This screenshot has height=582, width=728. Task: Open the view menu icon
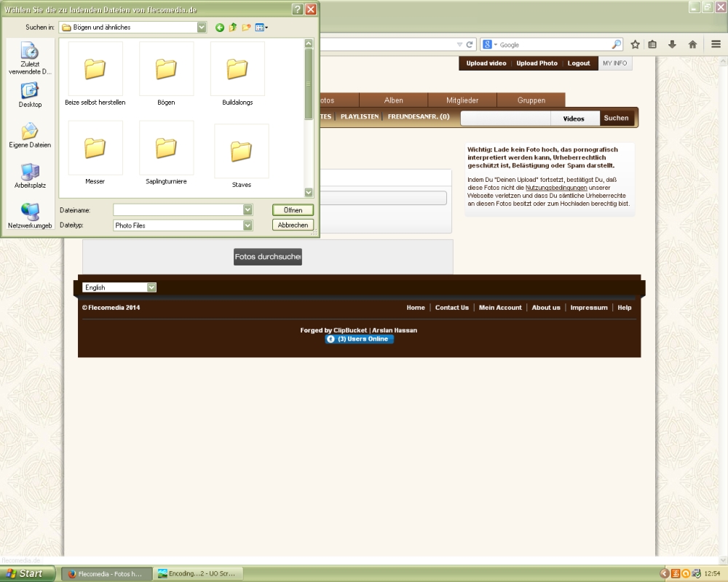pos(261,28)
